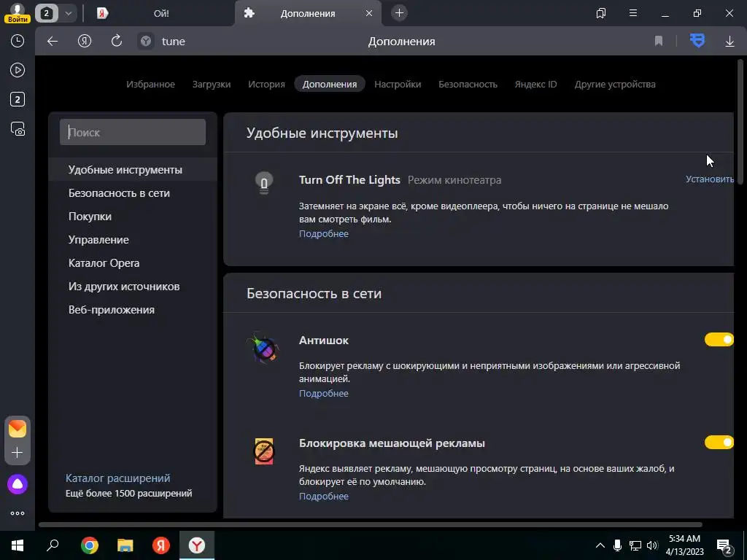747x560 pixels.
Task: Bookmark this page
Action: (x=659, y=41)
